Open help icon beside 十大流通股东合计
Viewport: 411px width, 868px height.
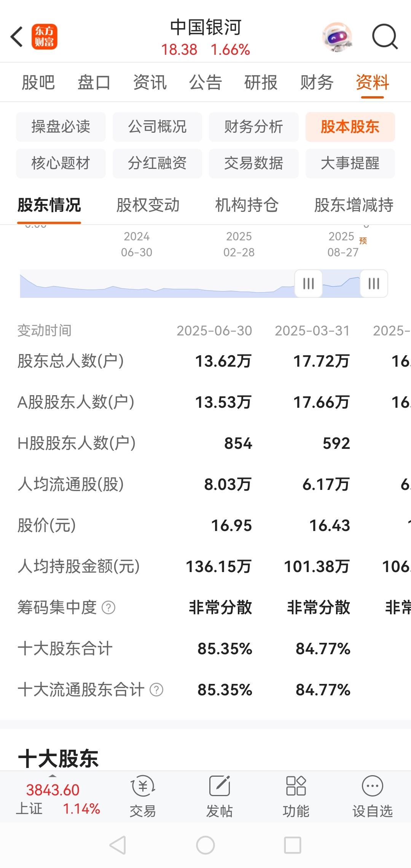[x=156, y=690]
